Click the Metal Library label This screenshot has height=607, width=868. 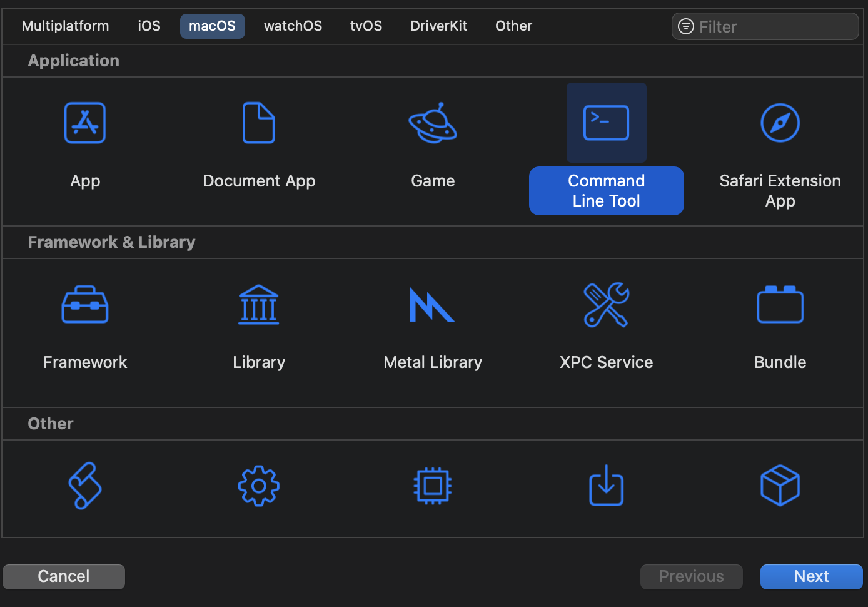point(433,362)
